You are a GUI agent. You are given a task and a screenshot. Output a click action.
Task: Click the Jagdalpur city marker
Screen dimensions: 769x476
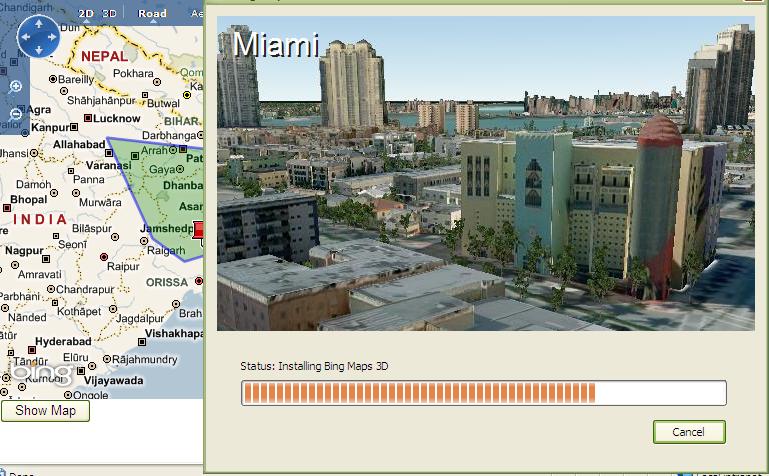point(113,309)
